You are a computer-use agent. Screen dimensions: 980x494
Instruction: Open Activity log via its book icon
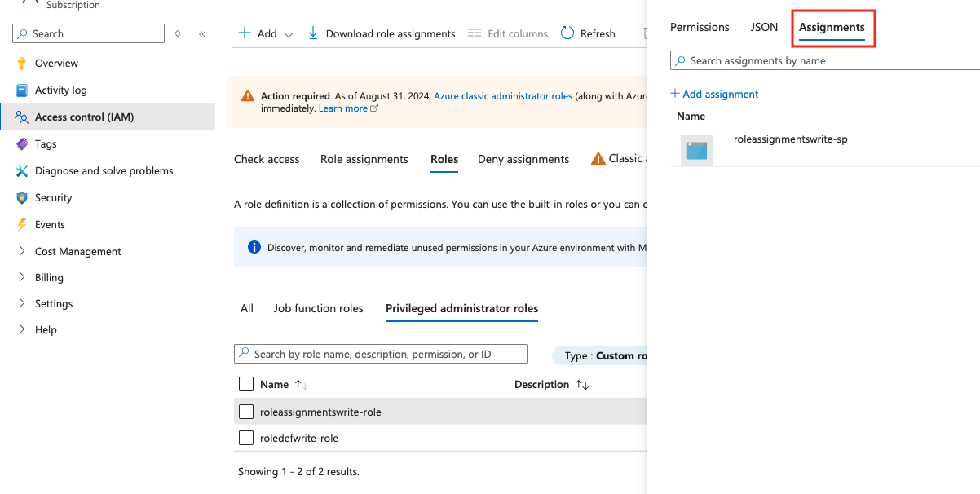(x=22, y=90)
